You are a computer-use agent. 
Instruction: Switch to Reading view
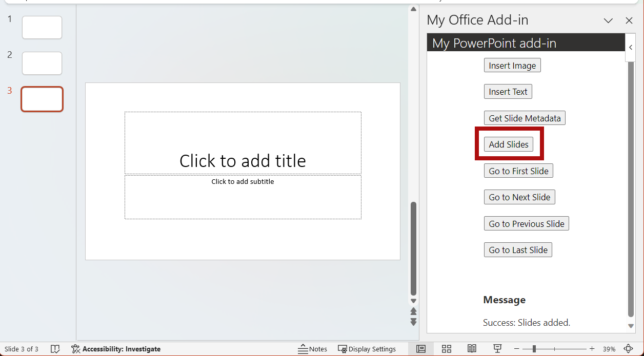click(472, 349)
